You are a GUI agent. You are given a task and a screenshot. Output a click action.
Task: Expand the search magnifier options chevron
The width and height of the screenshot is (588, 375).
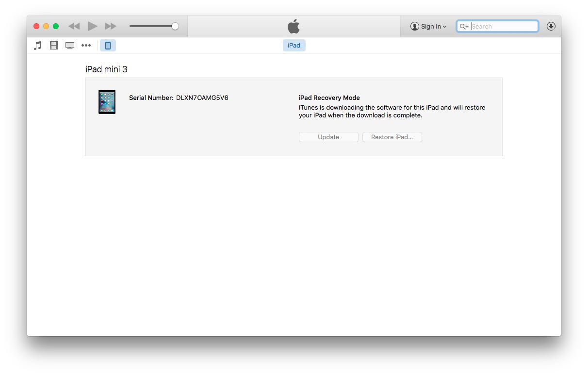click(464, 27)
